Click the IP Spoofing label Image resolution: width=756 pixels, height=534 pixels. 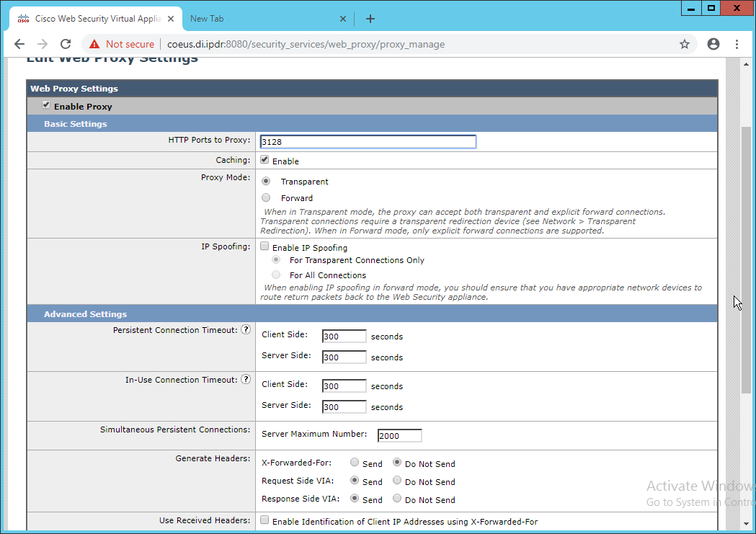coord(226,246)
